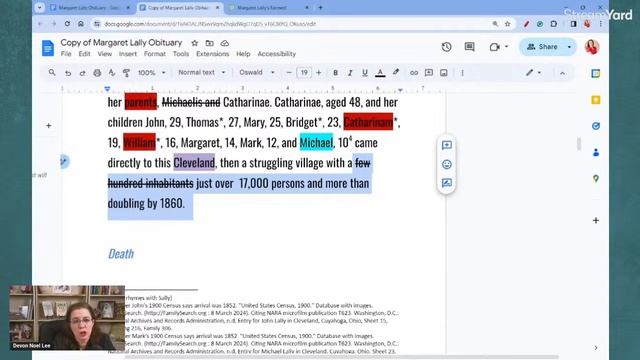Viewport: 640px width, 360px height.
Task: Expand the Share options arrow
Action: 569,47
